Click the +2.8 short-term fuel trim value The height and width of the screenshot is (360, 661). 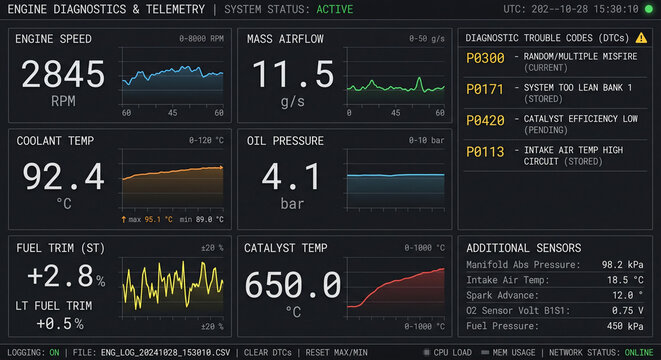[60, 277]
